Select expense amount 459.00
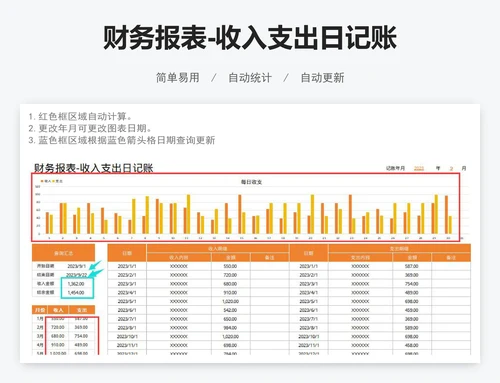Screen dimensions: 500x383 (x=412, y=310)
